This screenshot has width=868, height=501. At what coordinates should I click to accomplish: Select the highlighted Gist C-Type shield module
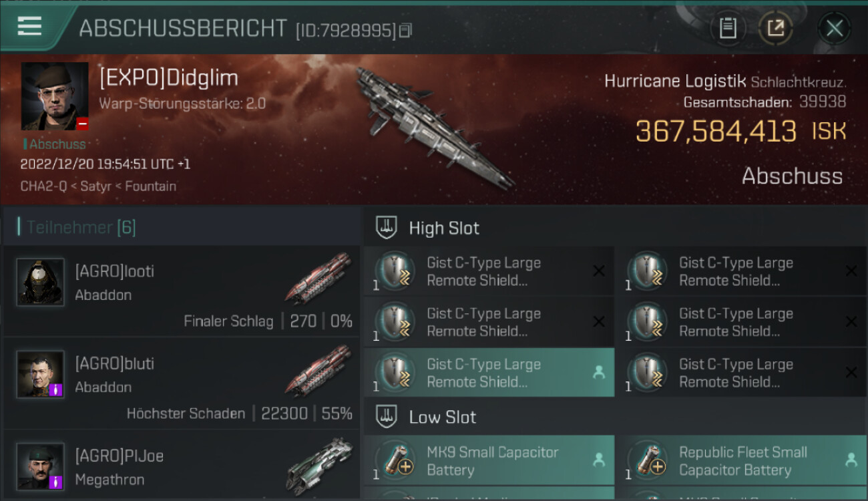pos(489,372)
